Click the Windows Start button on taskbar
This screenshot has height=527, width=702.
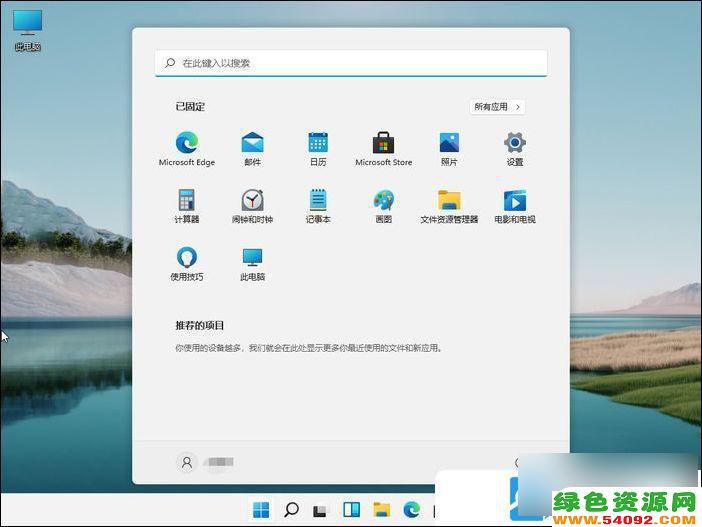pos(261,510)
